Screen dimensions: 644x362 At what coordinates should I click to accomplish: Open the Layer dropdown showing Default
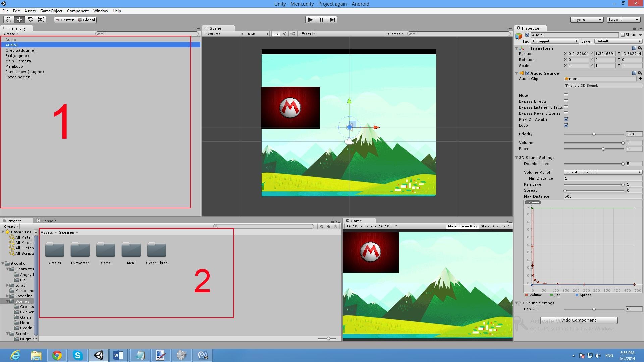[x=618, y=41]
